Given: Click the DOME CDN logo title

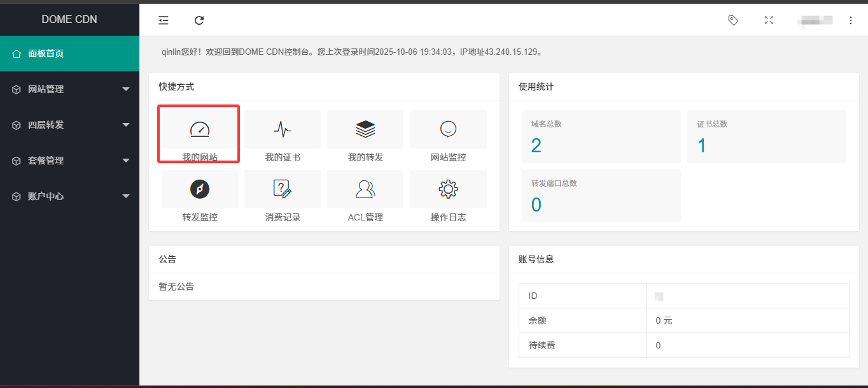Looking at the screenshot, I should tap(69, 19).
